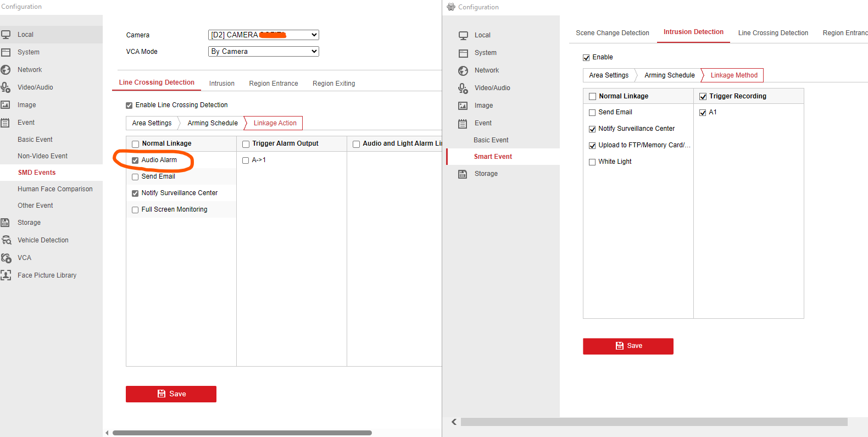Select the Video/Audio icon in left panel

pos(6,87)
